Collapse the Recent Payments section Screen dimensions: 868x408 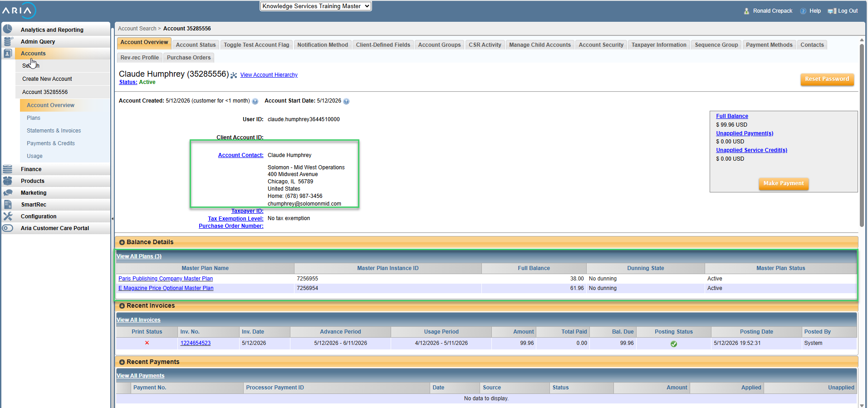click(x=122, y=362)
